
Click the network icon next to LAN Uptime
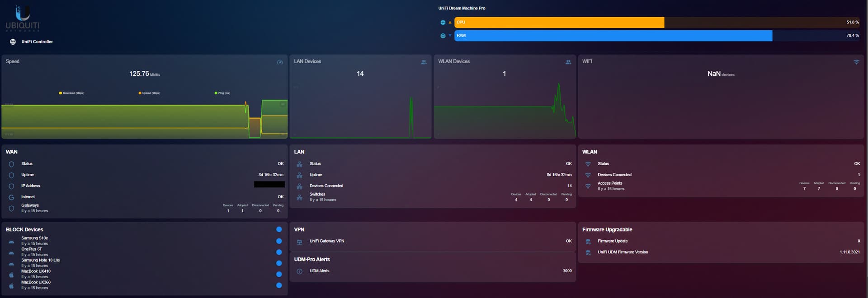tap(299, 175)
